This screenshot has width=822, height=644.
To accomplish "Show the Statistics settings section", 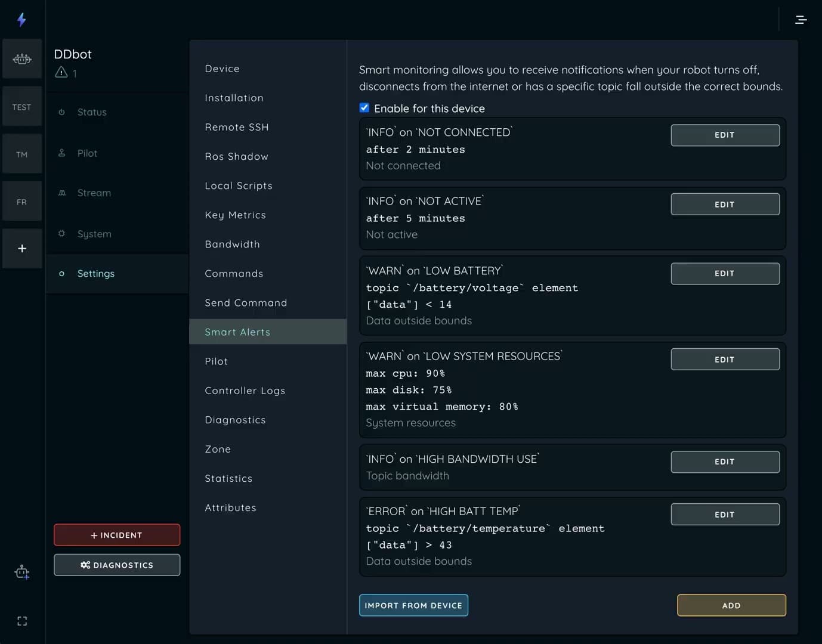I will (268, 478).
